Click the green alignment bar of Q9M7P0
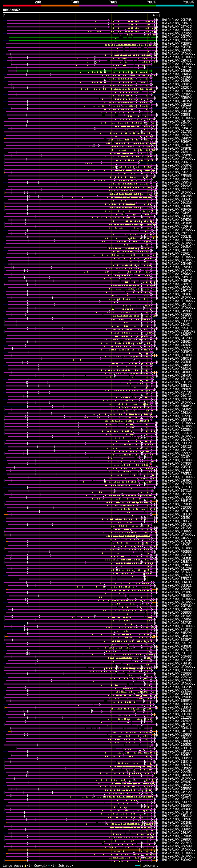This screenshot has width=197, height=868. (83, 37)
